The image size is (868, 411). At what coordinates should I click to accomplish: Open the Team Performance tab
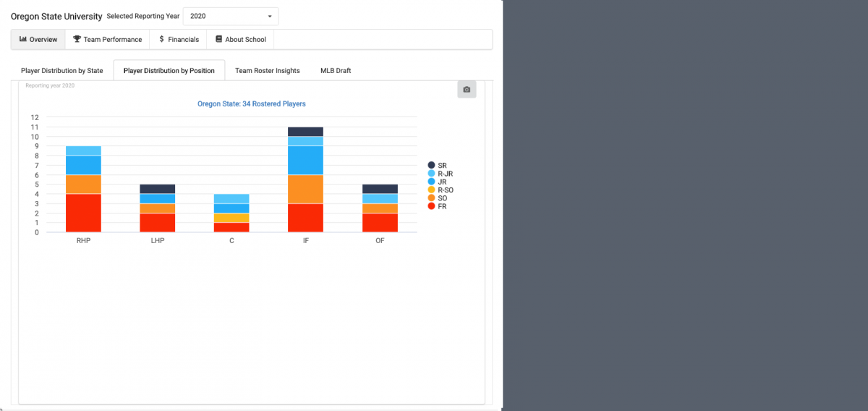tap(107, 39)
